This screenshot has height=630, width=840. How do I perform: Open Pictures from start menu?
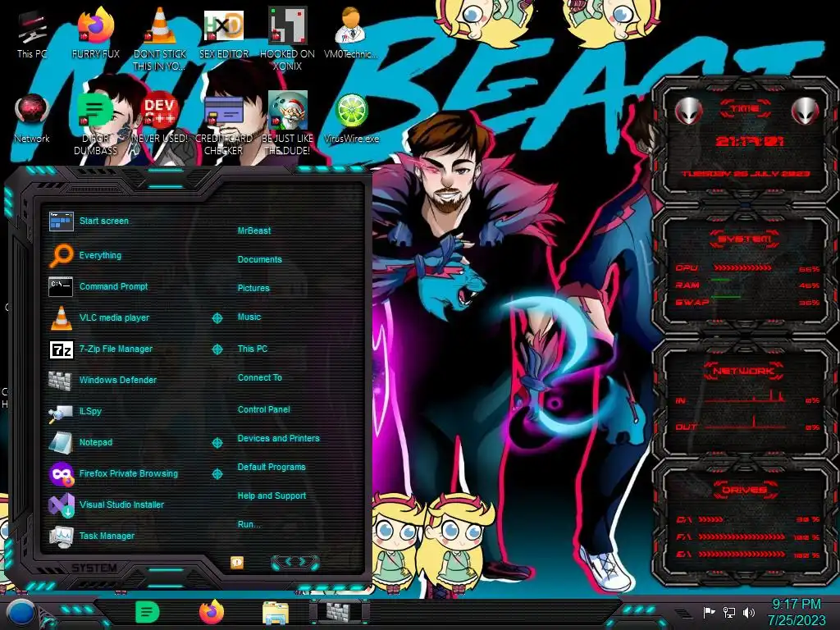pos(253,288)
